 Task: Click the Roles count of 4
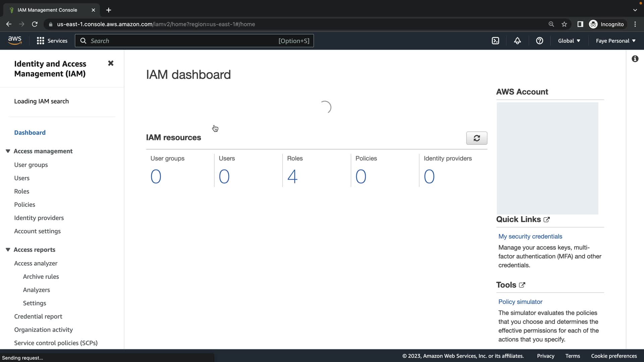(292, 176)
